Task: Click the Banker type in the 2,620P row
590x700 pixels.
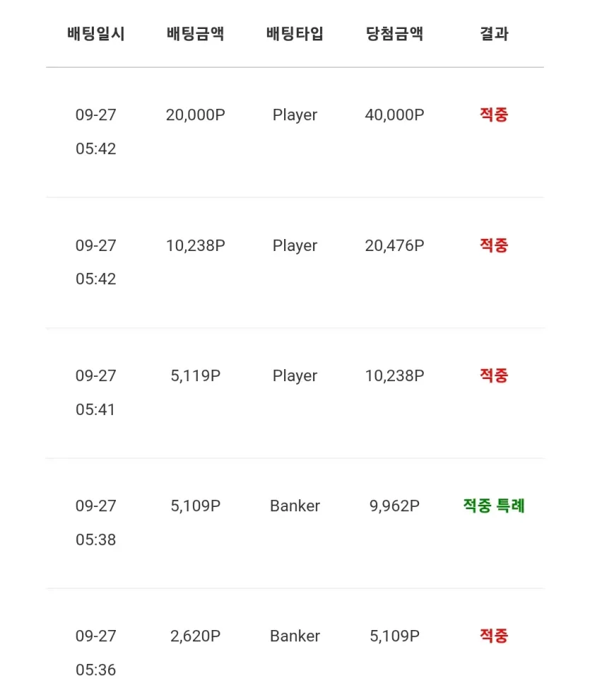Action: click(295, 636)
